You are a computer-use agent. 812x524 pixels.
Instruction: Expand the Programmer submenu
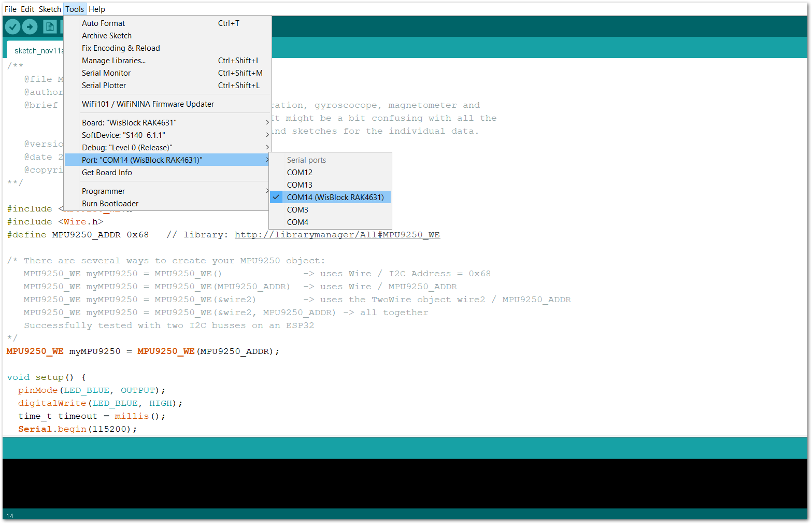167,191
